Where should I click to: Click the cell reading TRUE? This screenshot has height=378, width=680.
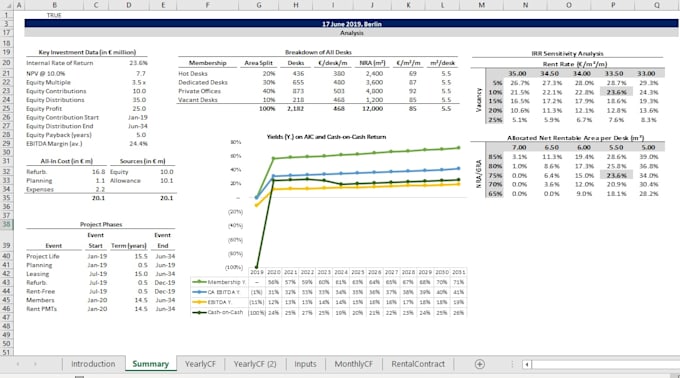click(54, 15)
